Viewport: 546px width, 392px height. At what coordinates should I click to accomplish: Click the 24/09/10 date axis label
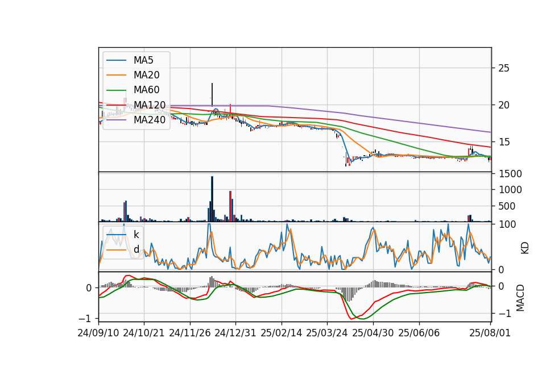pyautogui.click(x=98, y=333)
